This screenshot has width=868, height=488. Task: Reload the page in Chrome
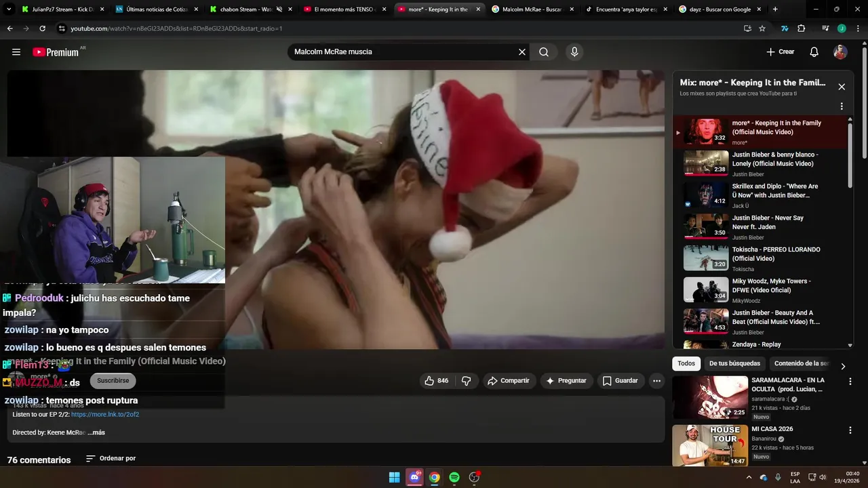(x=42, y=28)
